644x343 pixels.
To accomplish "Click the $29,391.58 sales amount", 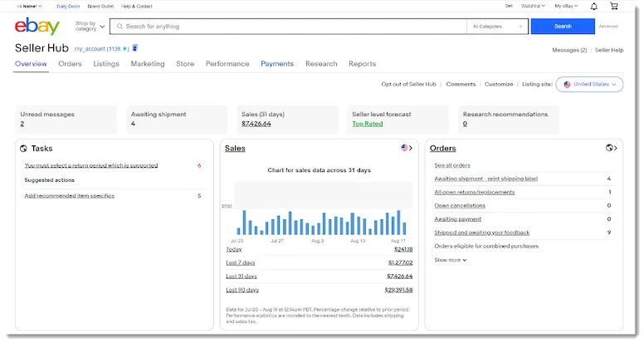I will [398, 290].
